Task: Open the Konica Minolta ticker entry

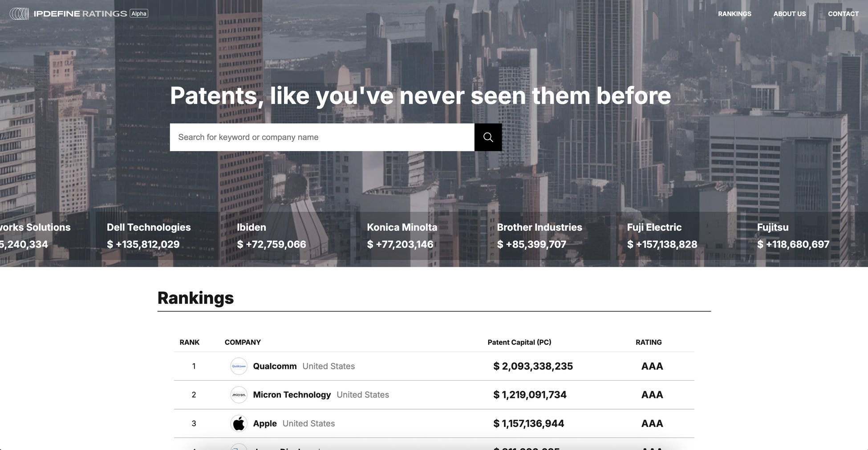Action: click(402, 236)
